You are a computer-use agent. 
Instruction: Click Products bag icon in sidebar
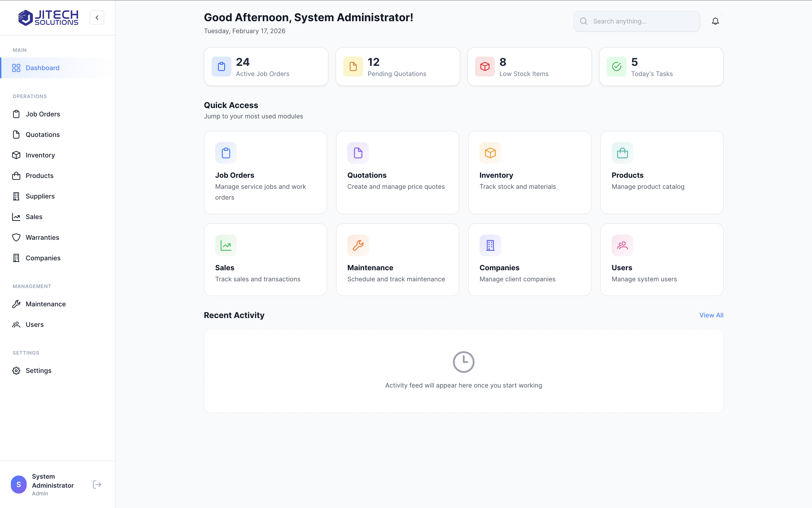(x=16, y=176)
